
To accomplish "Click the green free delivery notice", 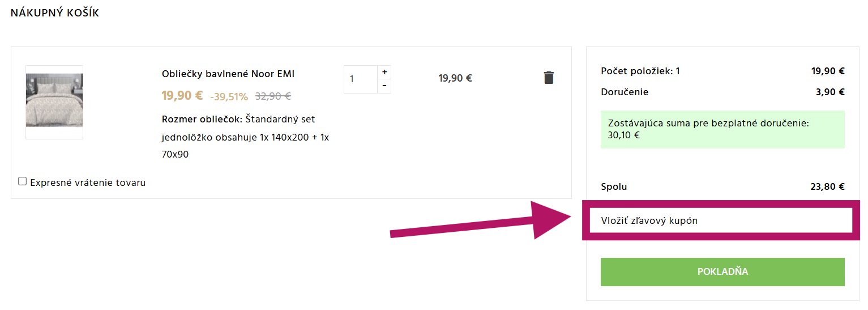I will click(x=722, y=129).
